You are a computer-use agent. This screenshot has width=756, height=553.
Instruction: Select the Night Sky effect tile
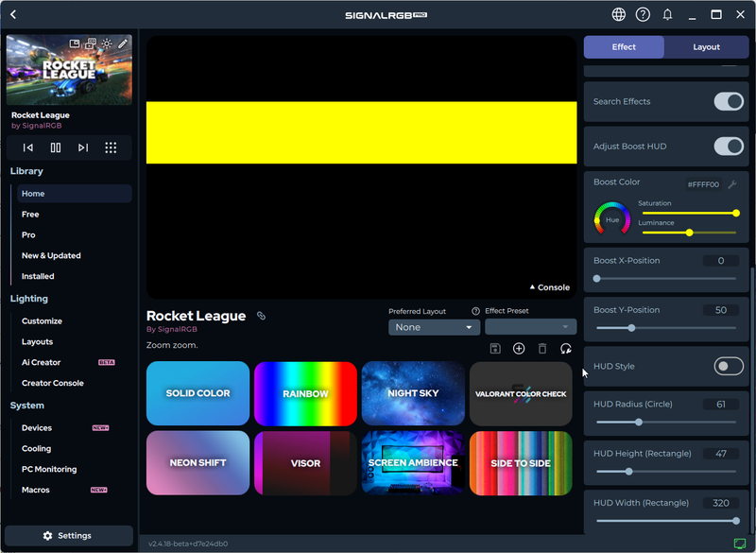[413, 393]
